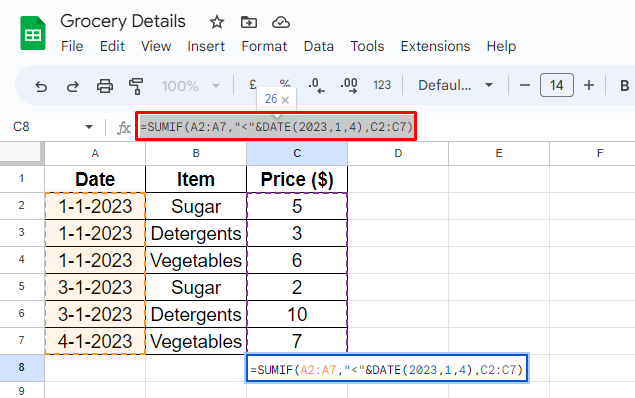The height and width of the screenshot is (398, 635).
Task: Click the redo arrow icon
Action: point(72,86)
